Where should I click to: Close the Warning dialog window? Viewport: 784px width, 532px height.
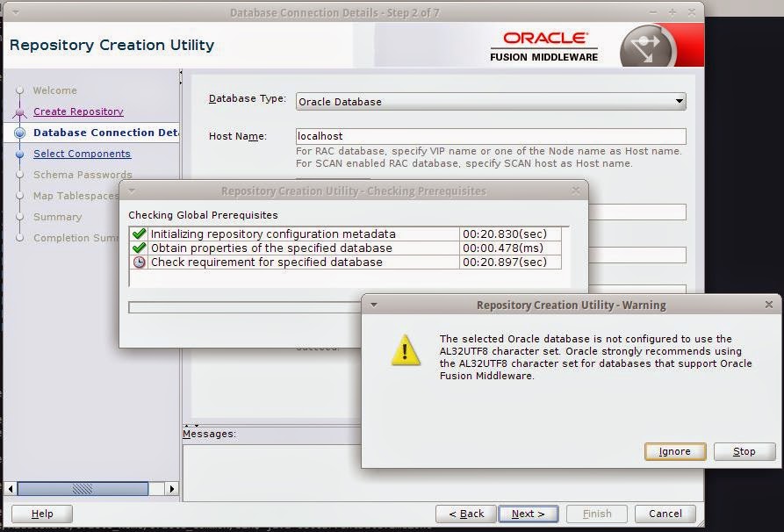point(769,305)
